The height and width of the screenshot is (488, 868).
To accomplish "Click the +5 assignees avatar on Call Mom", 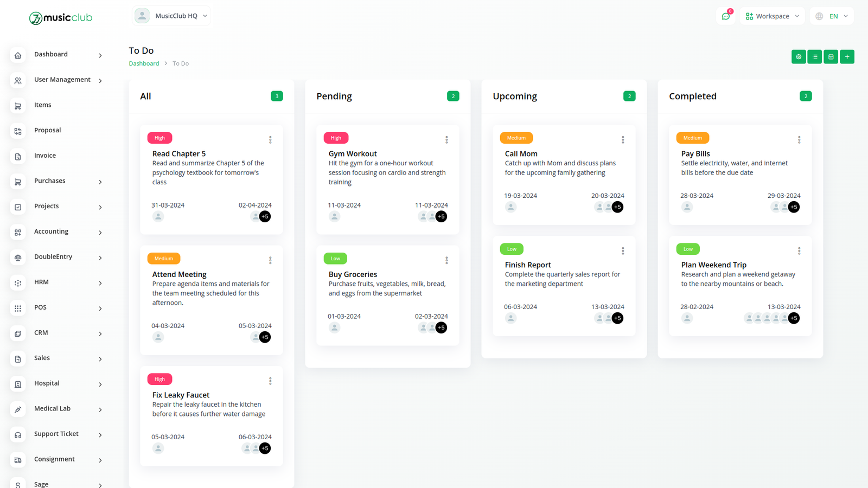I will 617,207.
